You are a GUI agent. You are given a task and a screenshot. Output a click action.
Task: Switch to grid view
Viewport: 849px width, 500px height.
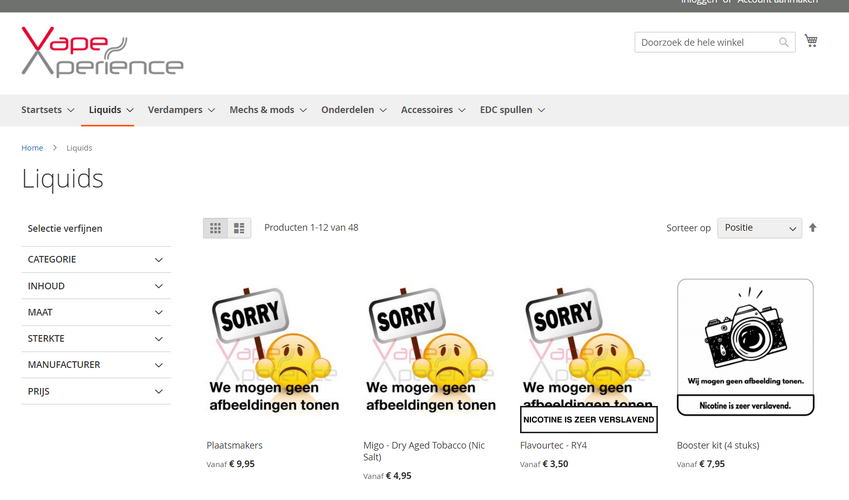215,228
